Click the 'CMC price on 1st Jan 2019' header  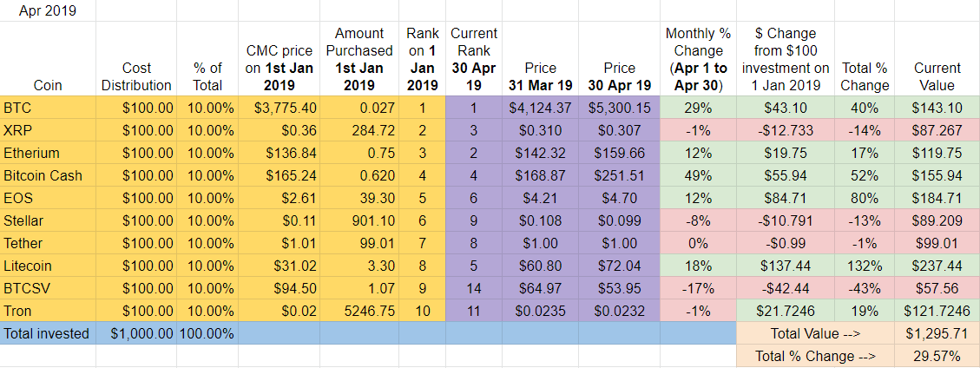[x=280, y=59]
